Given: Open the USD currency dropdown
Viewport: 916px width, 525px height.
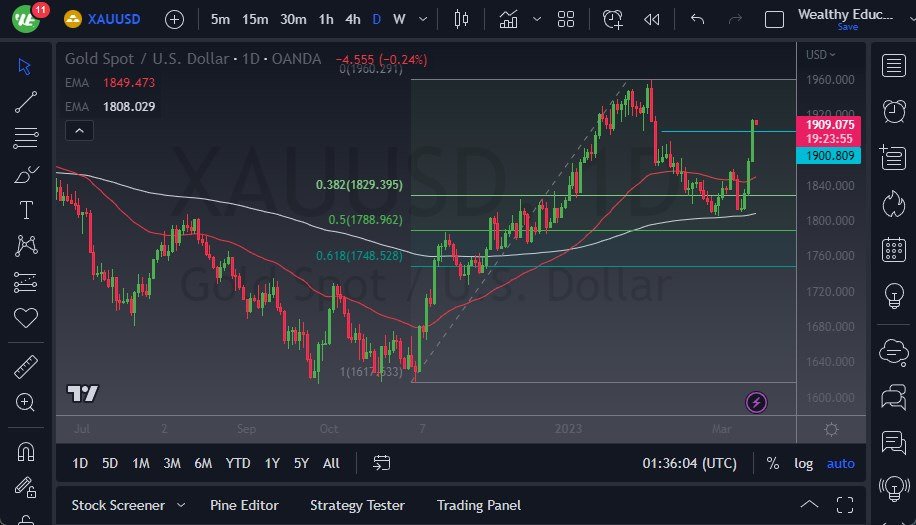Looking at the screenshot, I should 821,55.
